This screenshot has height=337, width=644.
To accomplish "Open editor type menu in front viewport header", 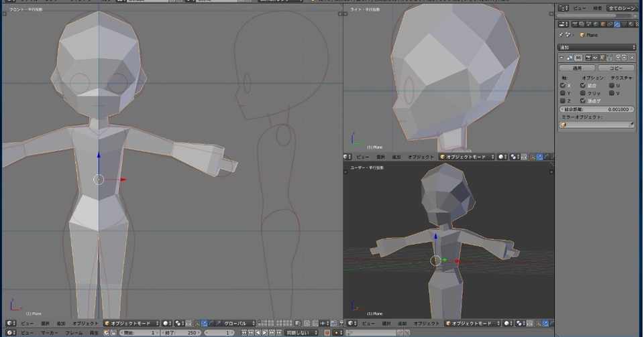I will click(x=10, y=324).
